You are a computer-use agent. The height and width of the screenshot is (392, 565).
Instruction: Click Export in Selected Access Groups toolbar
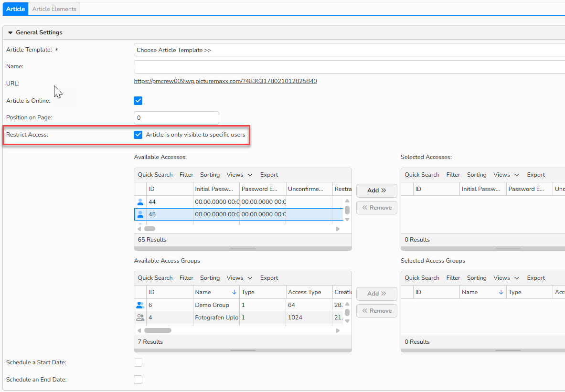pyautogui.click(x=536, y=278)
